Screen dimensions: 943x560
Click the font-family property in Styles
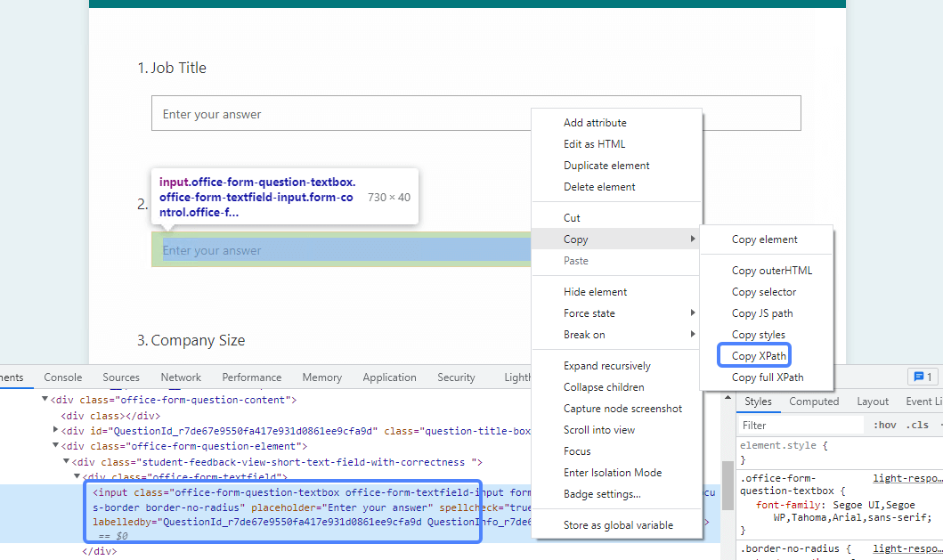click(788, 506)
